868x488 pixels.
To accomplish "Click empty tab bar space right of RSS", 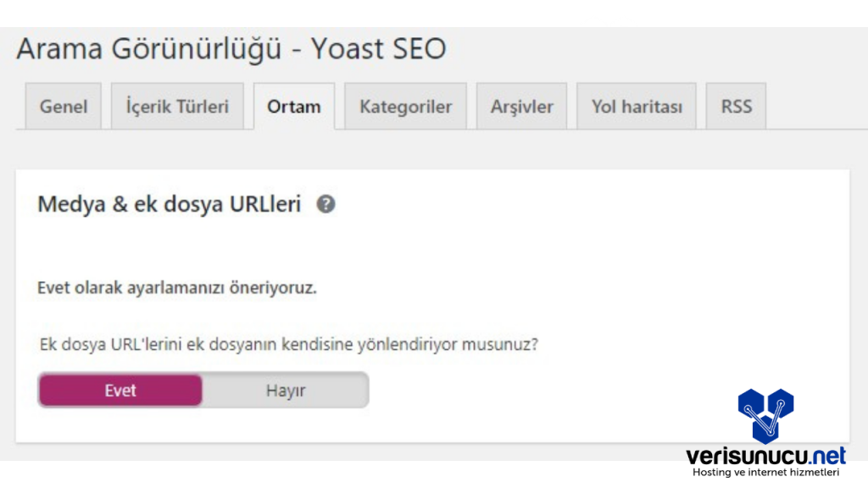I will coord(814,108).
